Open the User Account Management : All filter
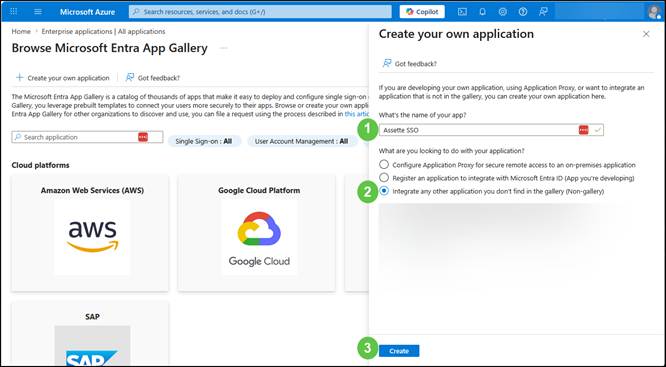This screenshot has height=367, width=666. [x=301, y=141]
